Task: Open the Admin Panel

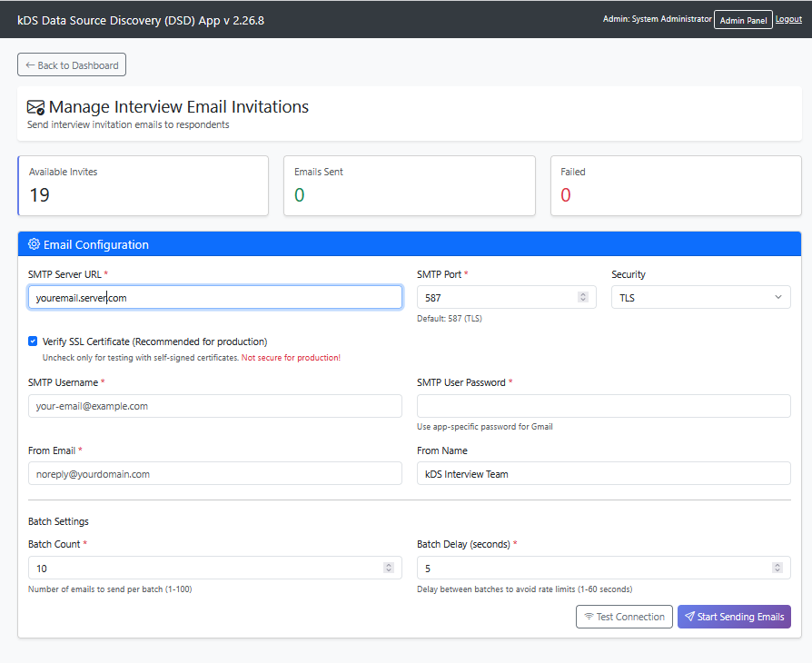Action: click(x=743, y=20)
